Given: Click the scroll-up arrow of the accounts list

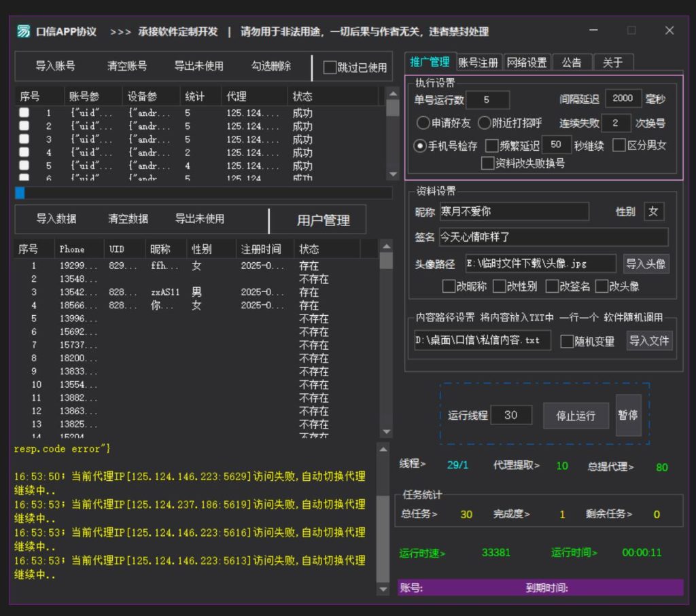Looking at the screenshot, I should pyautogui.click(x=392, y=93).
